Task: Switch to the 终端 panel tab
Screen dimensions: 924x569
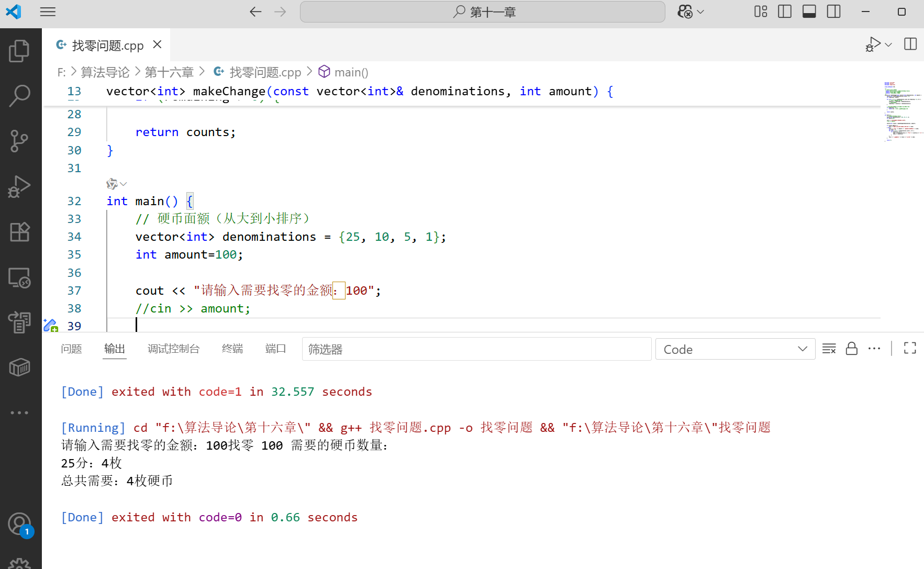Action: click(232, 349)
